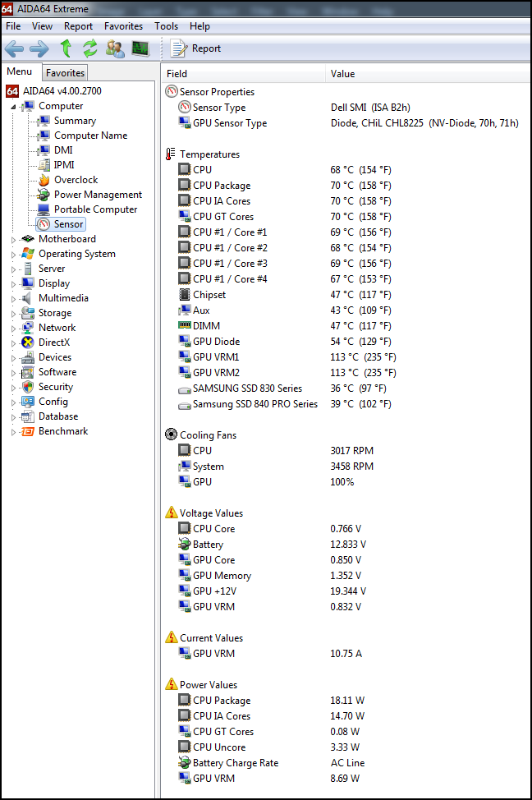The image size is (532, 800).
Task: Click the Forward navigation arrow icon
Action: click(x=39, y=49)
